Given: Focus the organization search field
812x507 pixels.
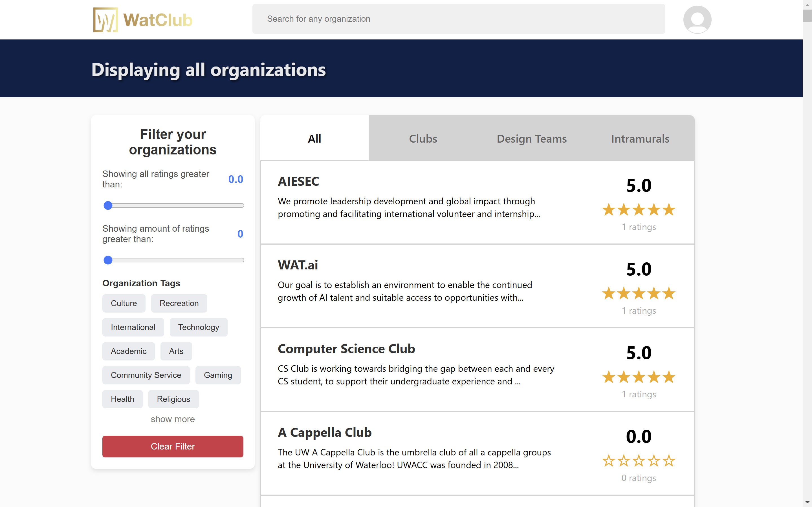Looking at the screenshot, I should tap(458, 19).
